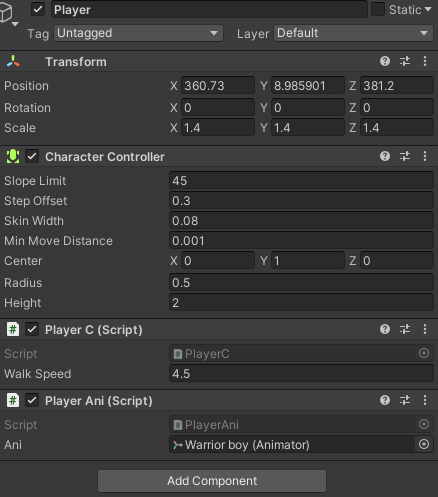Open Player Ani help reference icon
Screen dimensions: 438x497
tap(385, 400)
